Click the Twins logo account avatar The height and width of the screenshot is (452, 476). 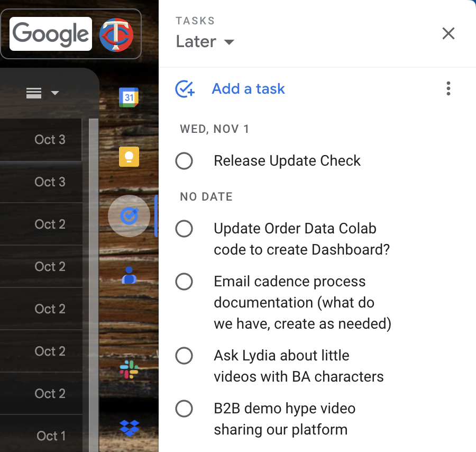117,34
